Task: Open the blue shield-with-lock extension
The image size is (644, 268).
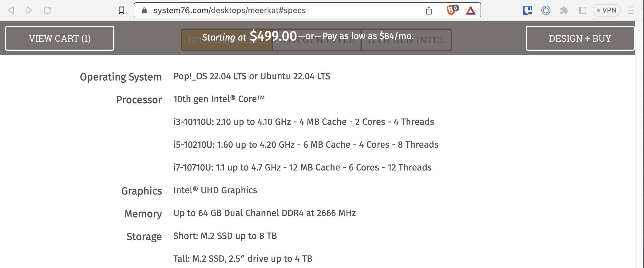Action: coord(527,11)
